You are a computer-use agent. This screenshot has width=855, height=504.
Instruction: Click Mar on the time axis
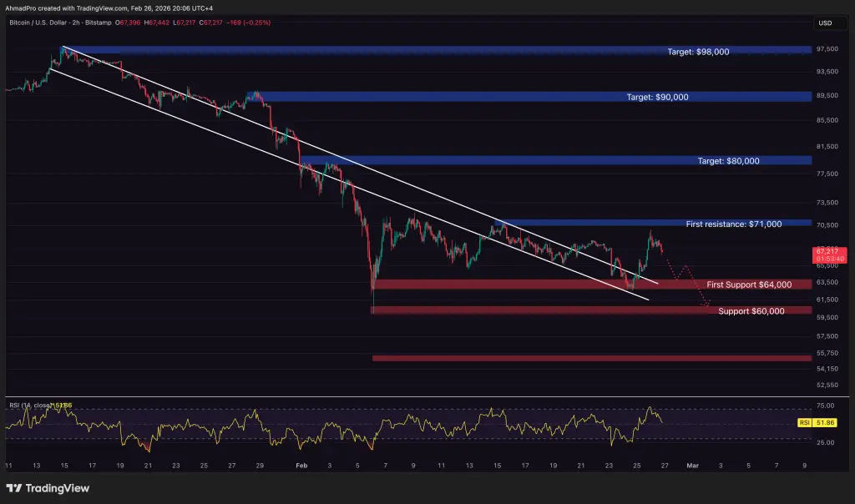click(x=692, y=466)
